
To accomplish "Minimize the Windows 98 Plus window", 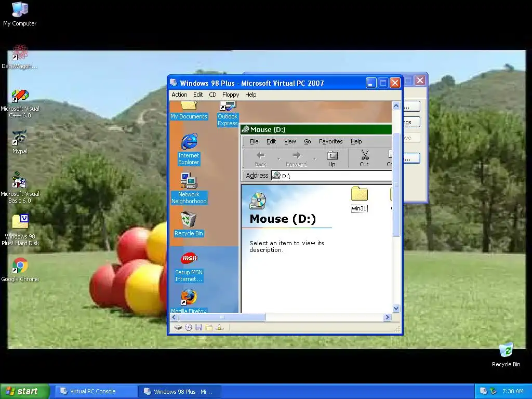I will click(x=371, y=83).
